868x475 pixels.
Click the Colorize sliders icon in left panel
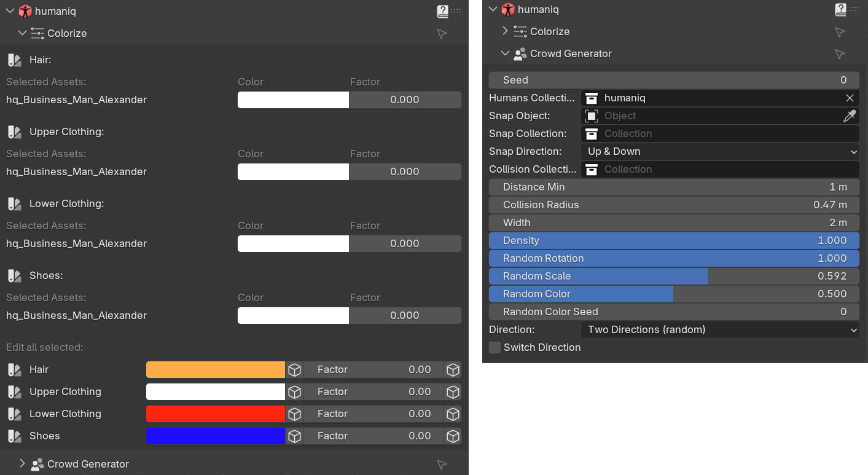pos(37,33)
